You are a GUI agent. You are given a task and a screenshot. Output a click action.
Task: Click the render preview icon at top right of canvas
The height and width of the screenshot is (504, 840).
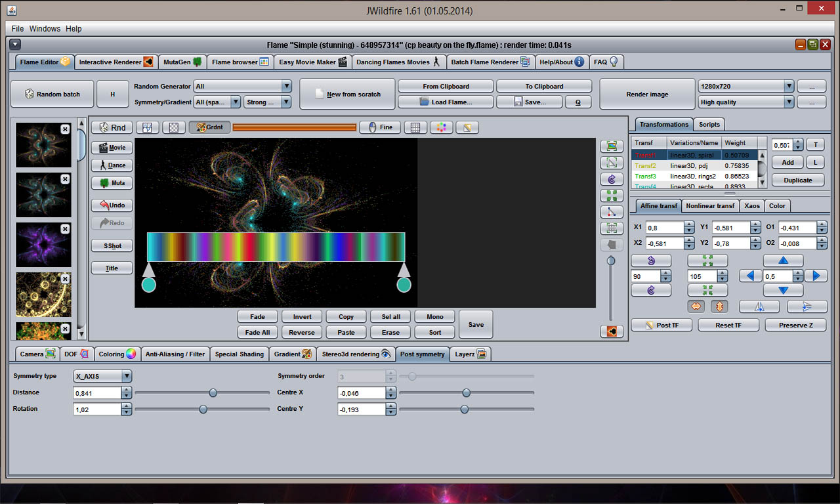click(612, 146)
